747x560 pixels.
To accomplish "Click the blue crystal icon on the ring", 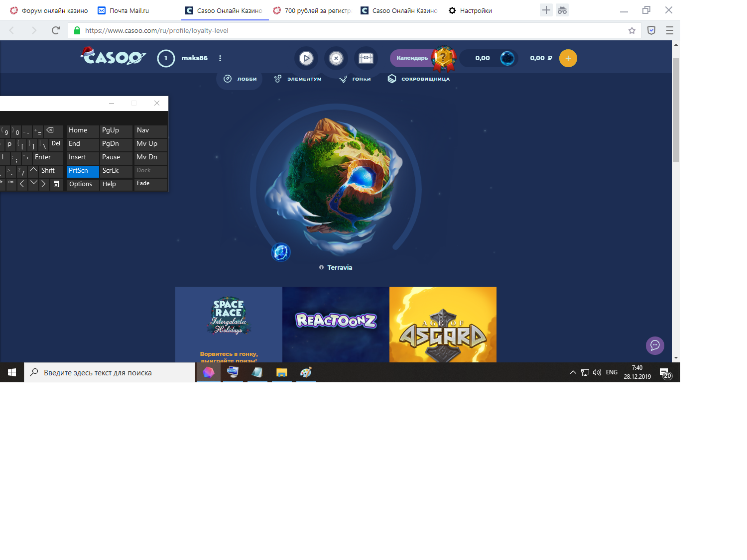I will point(281,252).
